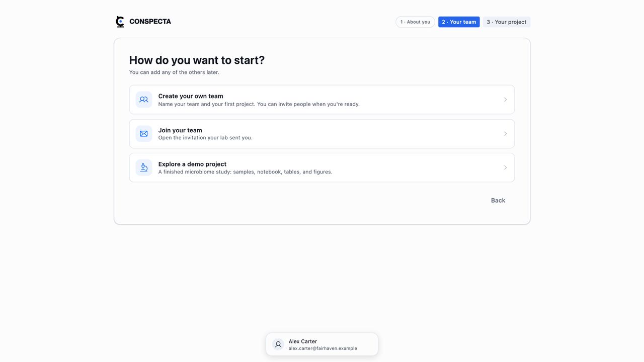The image size is (644, 362).
Task: Click the envelope invitation icon
Action: tap(144, 134)
